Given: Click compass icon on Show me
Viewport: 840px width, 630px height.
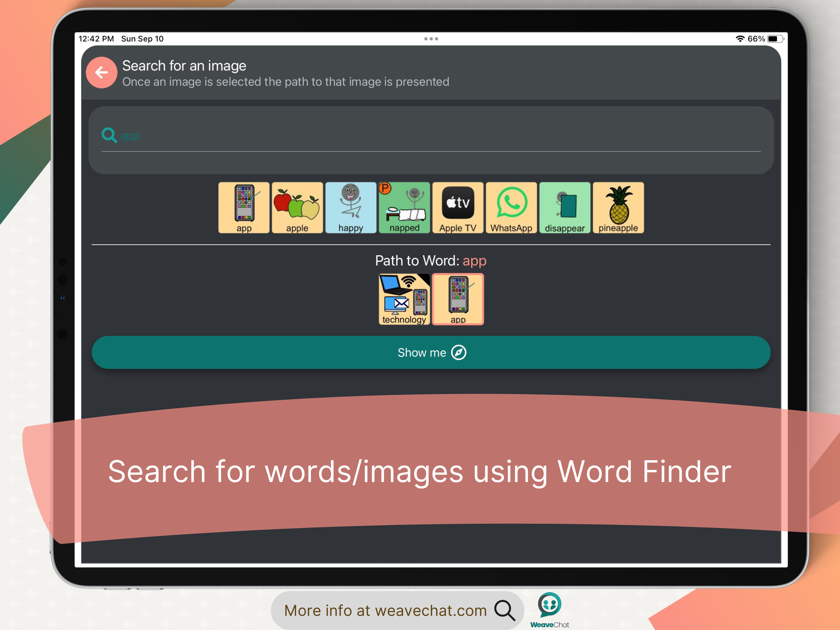Looking at the screenshot, I should (x=458, y=352).
